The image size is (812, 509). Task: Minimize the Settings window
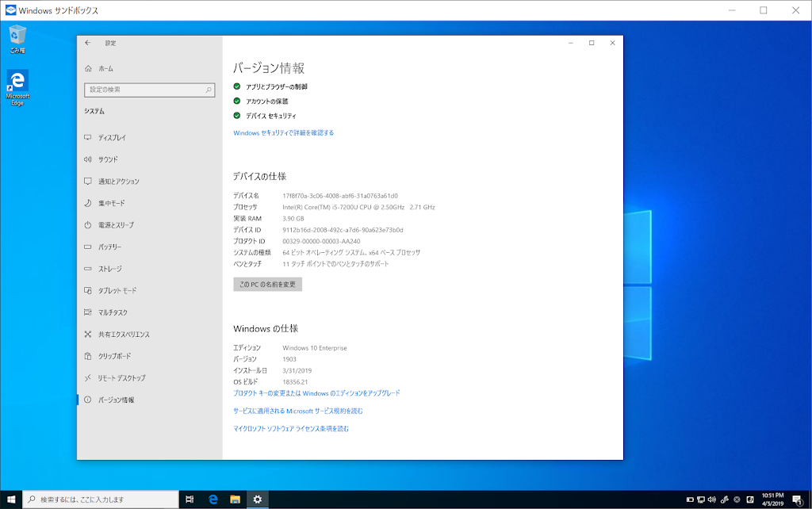coord(571,43)
